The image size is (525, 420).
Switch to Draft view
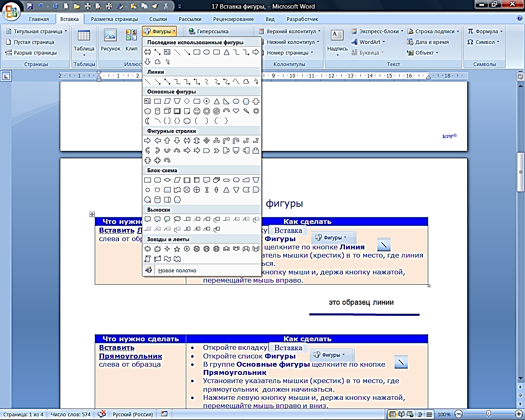429,414
